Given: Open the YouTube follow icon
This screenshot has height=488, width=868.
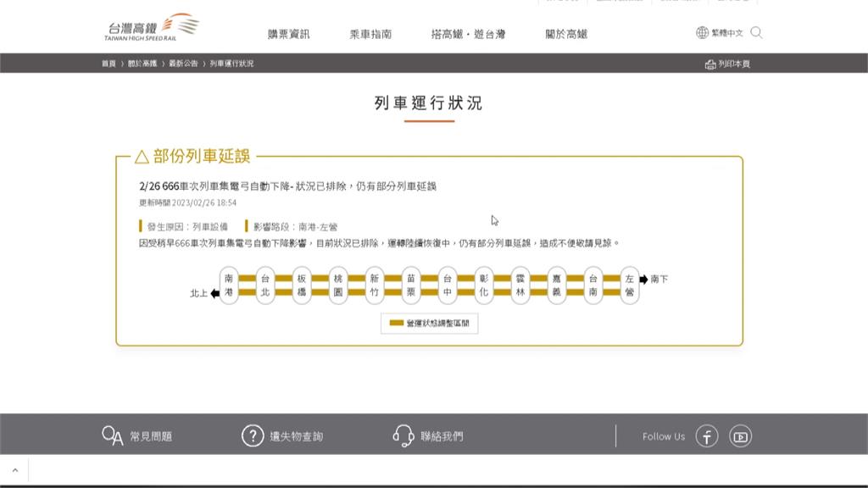Looking at the screenshot, I should 740,436.
